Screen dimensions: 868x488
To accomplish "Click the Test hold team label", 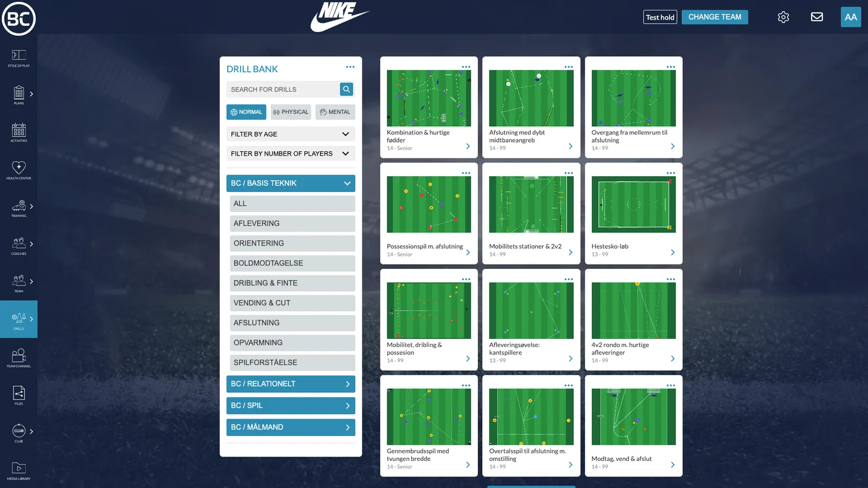I will pyautogui.click(x=660, y=17).
